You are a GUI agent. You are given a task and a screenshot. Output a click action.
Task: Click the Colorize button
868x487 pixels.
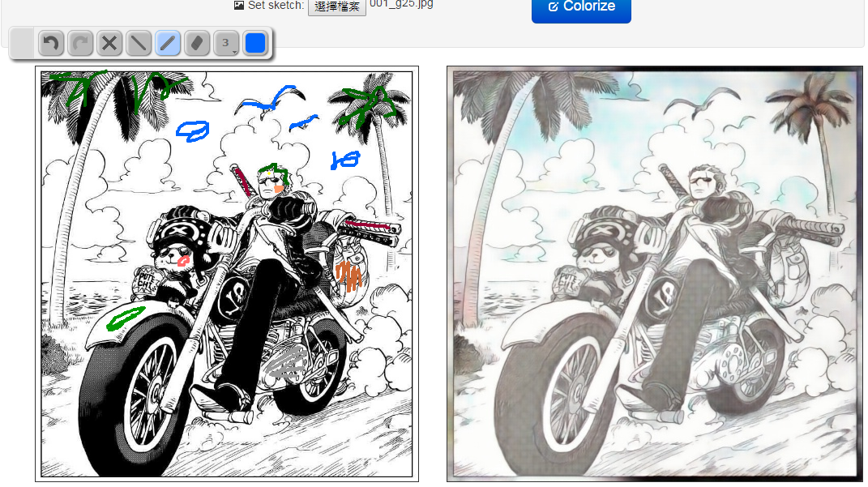coord(581,10)
